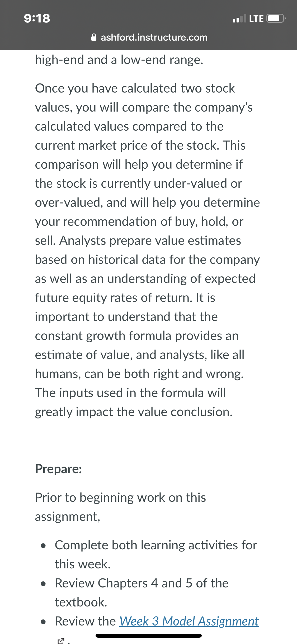The image size is (297, 644).
Task: Click the 'high-end and a low-end range' line
Action: pyautogui.click(x=119, y=60)
